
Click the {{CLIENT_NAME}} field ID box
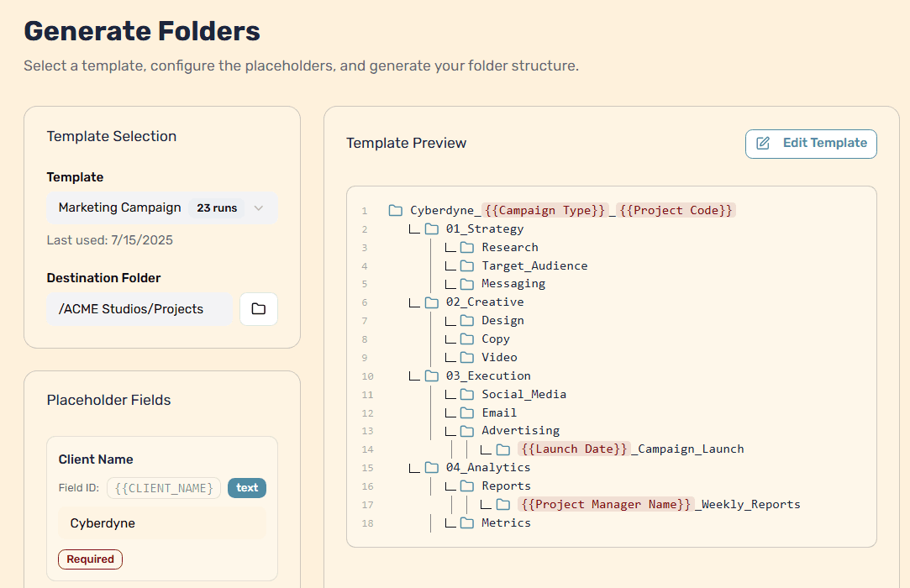164,488
